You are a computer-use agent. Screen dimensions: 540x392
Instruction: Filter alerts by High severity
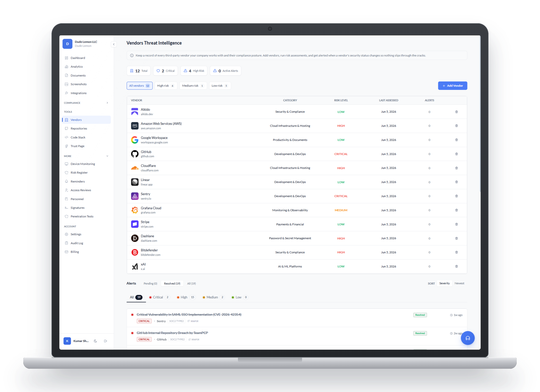[186, 297]
